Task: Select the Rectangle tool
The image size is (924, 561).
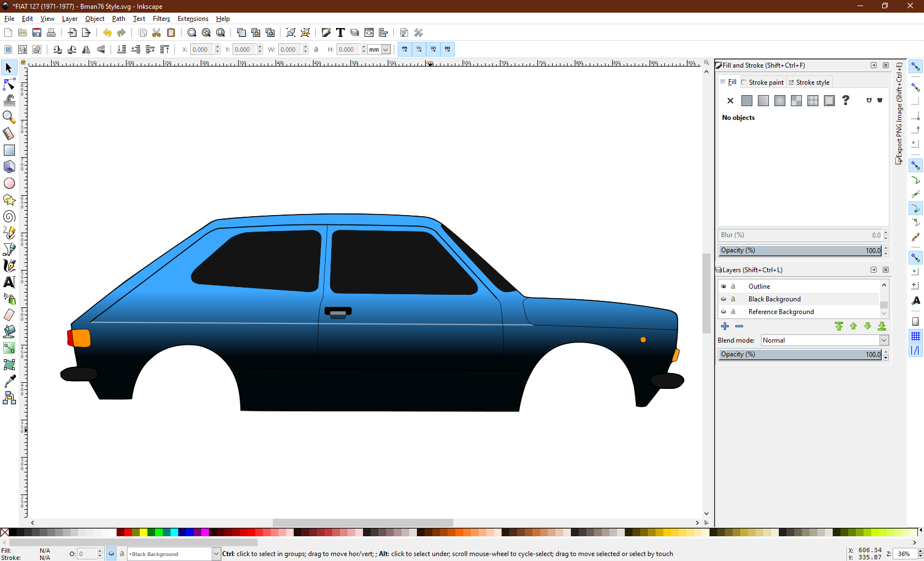Action: click(x=9, y=150)
